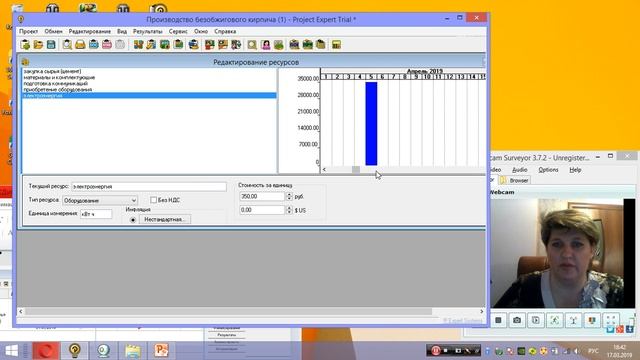This screenshot has height=360, width=640.
Task: Click the blue and yellow printer-like toolbar icon
Action: tap(193, 44)
